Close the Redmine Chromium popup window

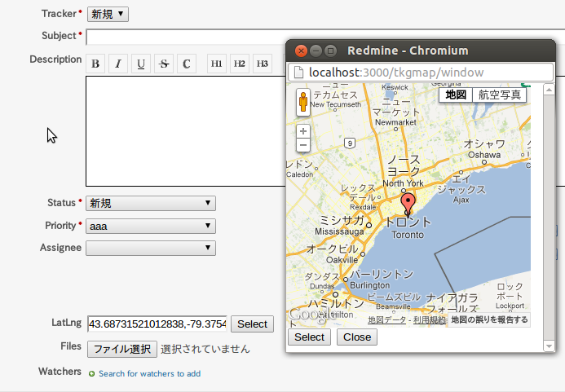tap(301, 51)
